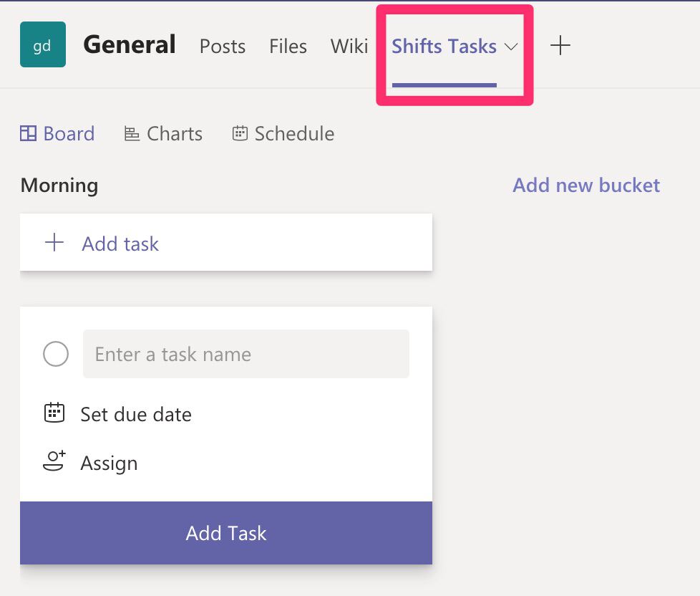The height and width of the screenshot is (596, 700).
Task: Open the Assign members option
Action: (x=109, y=463)
